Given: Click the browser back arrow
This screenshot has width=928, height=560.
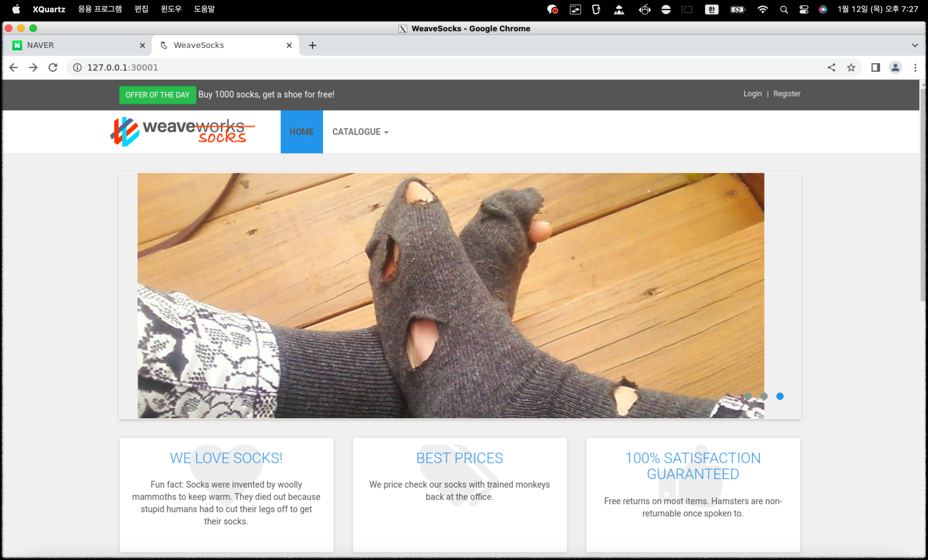Looking at the screenshot, I should (14, 67).
